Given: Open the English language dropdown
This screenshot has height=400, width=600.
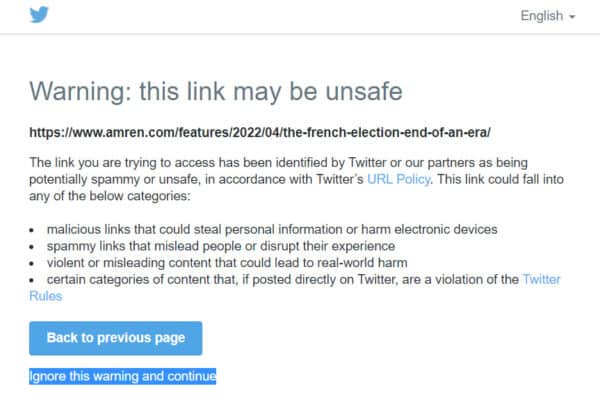Looking at the screenshot, I should (548, 16).
